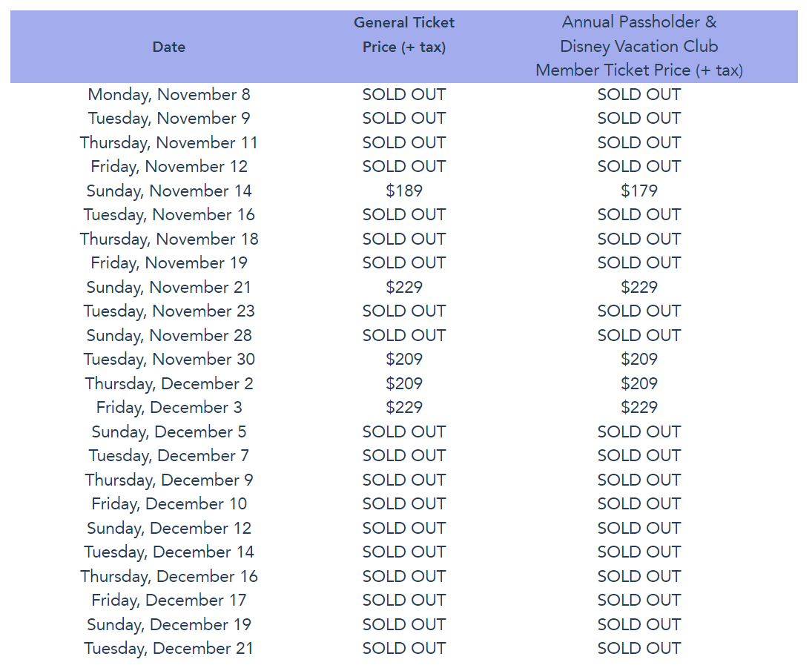812x668 pixels.
Task: Click the passholder $229 price for December 3
Action: click(639, 407)
